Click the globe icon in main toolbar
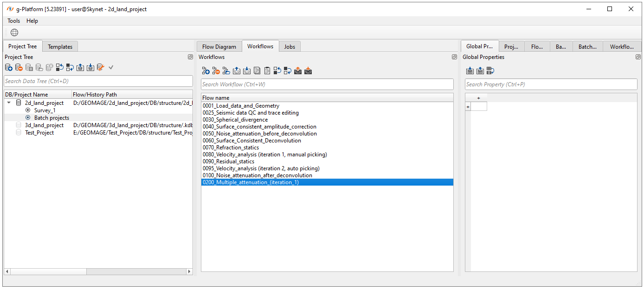The width and height of the screenshot is (644, 290). click(x=14, y=32)
